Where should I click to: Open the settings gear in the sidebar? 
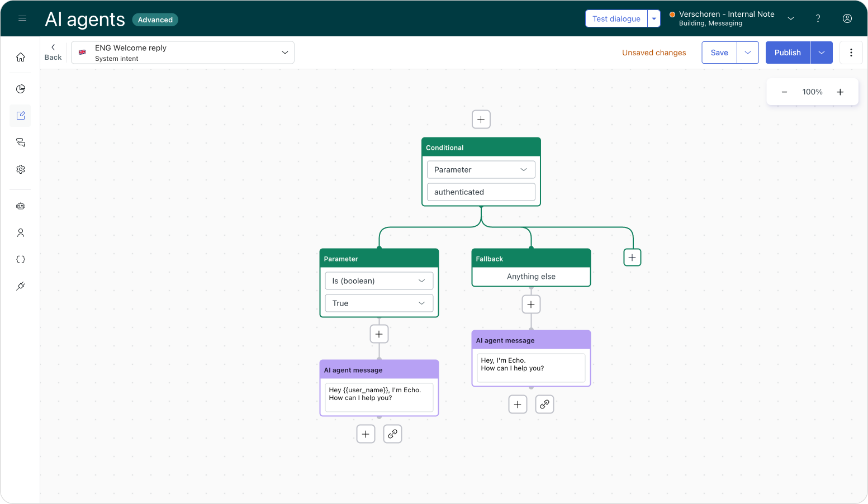tap(21, 169)
